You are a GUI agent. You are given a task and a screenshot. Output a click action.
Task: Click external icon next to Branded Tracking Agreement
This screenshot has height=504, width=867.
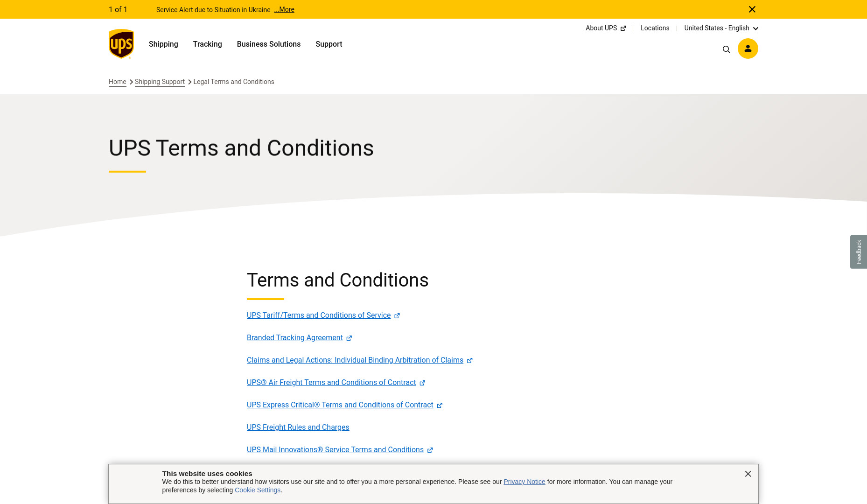(x=349, y=338)
